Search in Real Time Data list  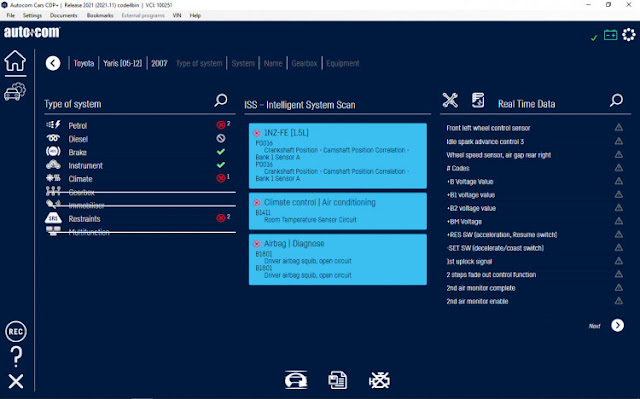[616, 100]
